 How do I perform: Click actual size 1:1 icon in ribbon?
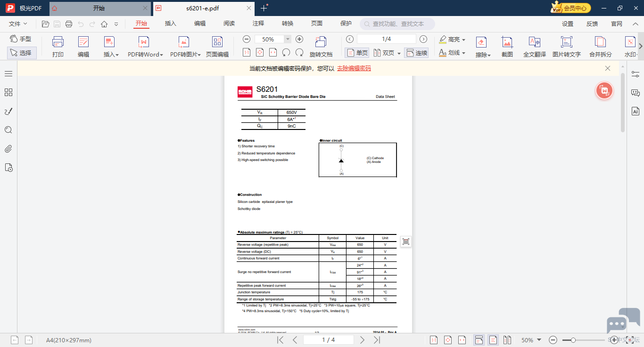tap(246, 52)
